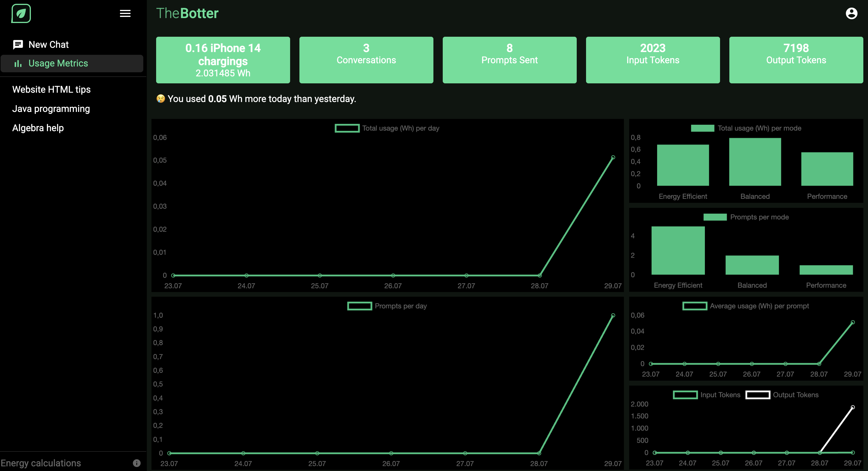The height and width of the screenshot is (471, 868).
Task: Start a New Chat
Action: 72,45
